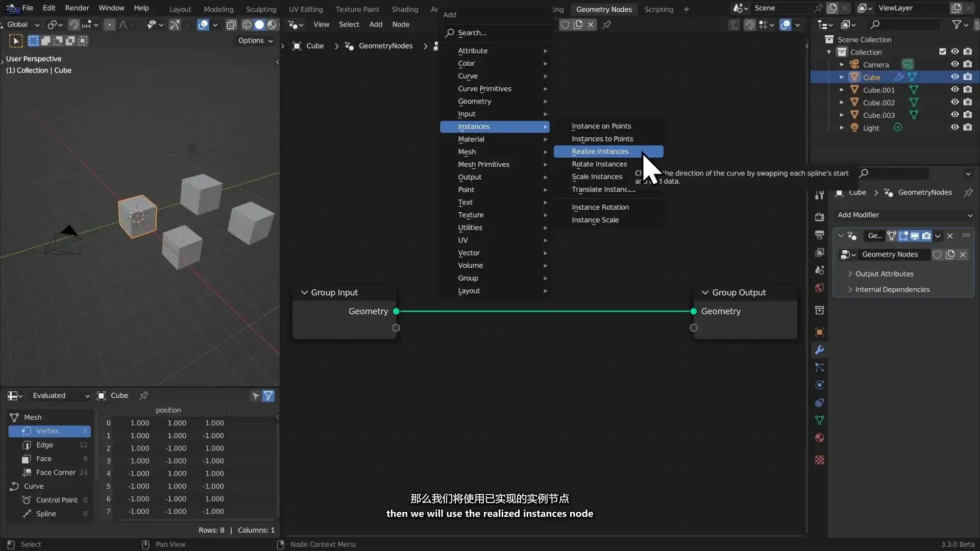
Task: Choose Realize Instances from the submenu
Action: click(x=608, y=152)
